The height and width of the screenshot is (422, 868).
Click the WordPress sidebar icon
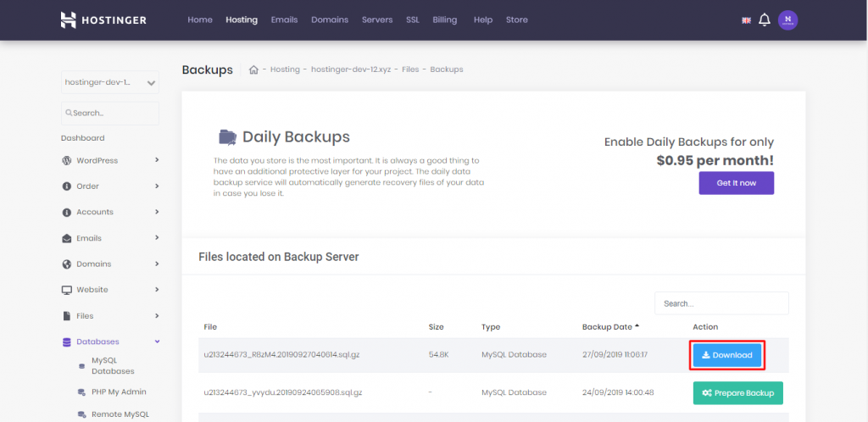coord(66,160)
